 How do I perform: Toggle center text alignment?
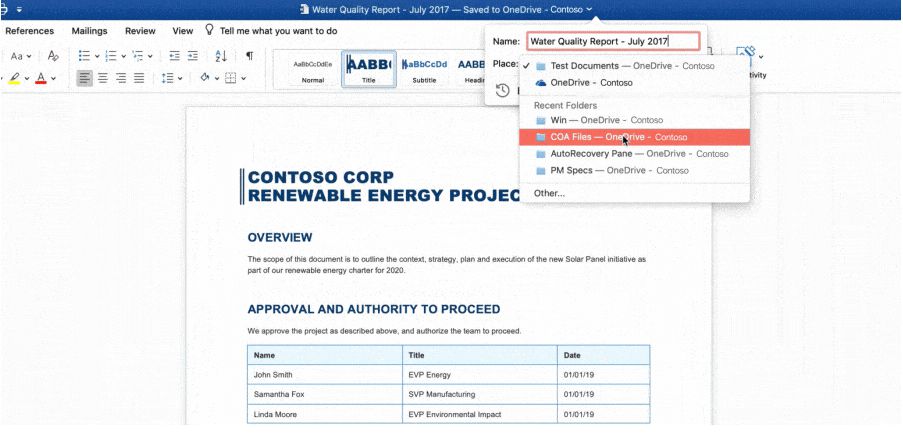coord(103,78)
